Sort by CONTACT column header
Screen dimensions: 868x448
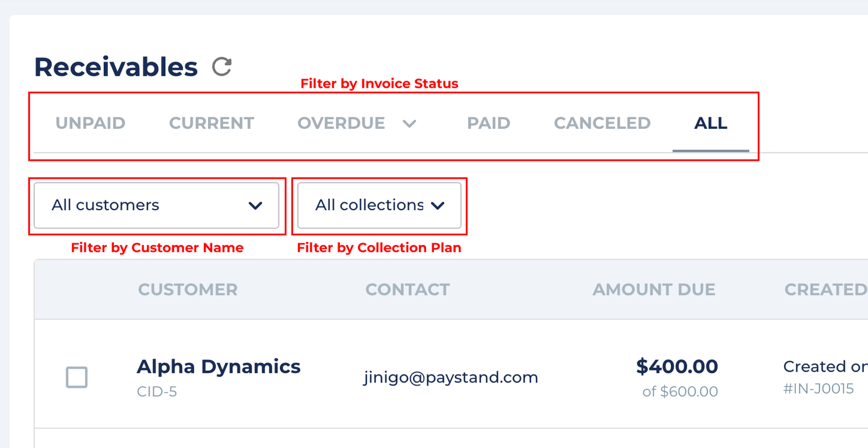(407, 290)
